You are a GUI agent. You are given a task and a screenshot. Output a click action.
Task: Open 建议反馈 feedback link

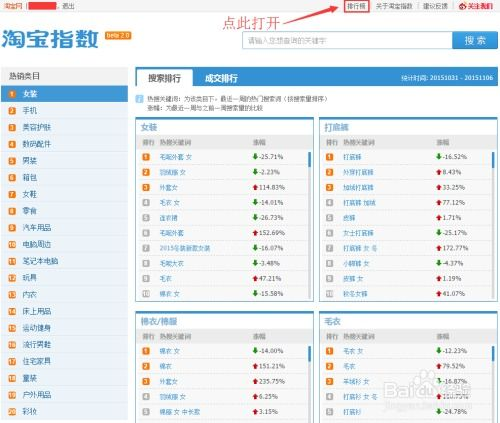click(435, 6)
